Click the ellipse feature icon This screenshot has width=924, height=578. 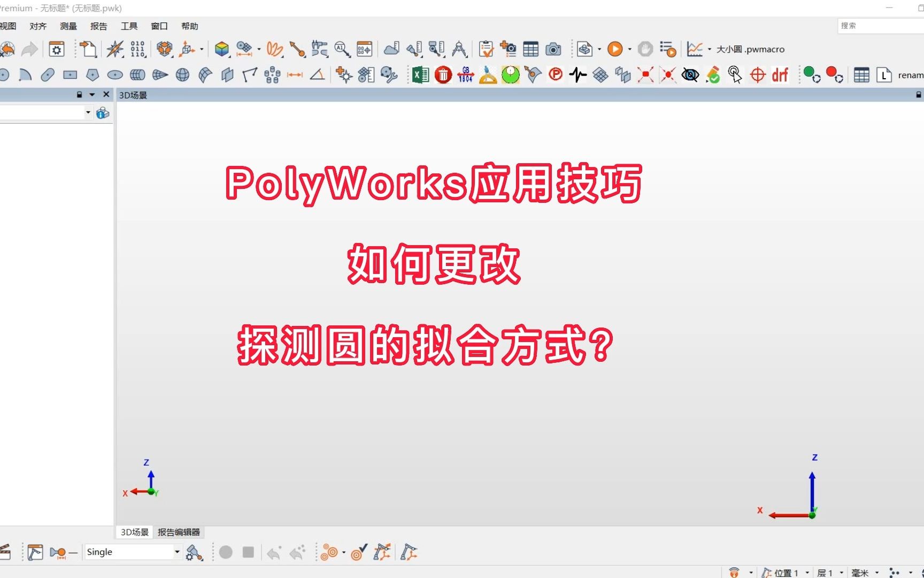click(115, 75)
